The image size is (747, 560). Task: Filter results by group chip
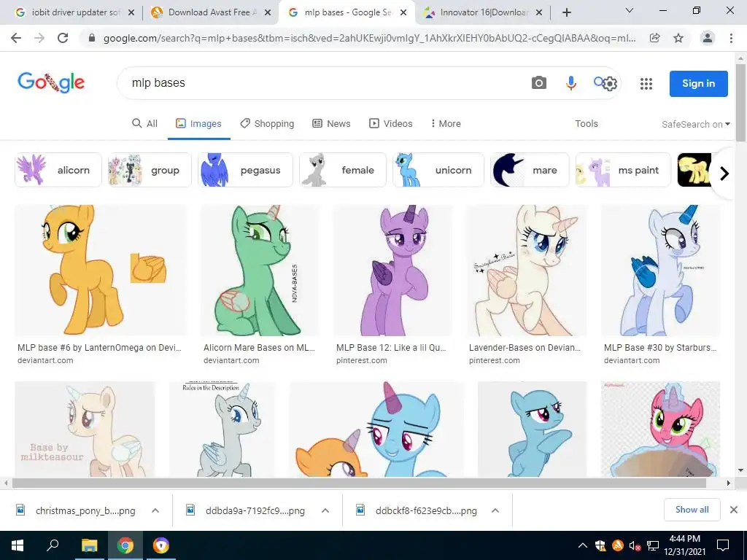coord(150,170)
